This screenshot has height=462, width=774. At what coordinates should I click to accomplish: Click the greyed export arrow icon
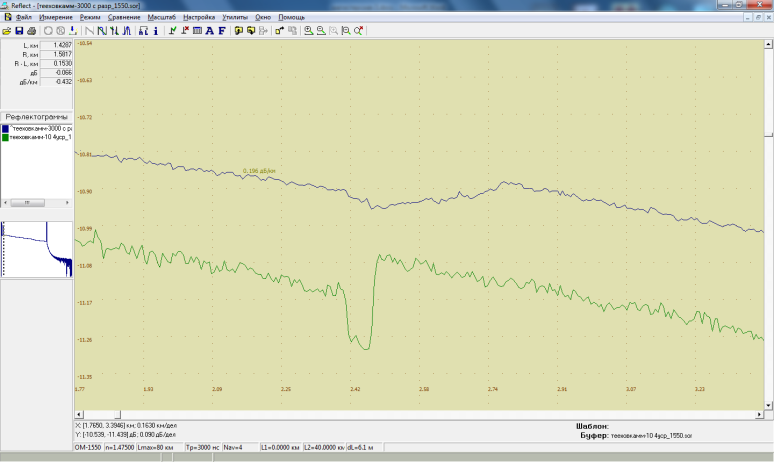(263, 31)
